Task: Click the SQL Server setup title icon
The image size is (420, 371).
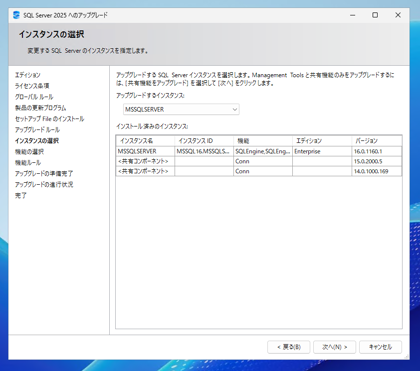Action: tap(16, 15)
